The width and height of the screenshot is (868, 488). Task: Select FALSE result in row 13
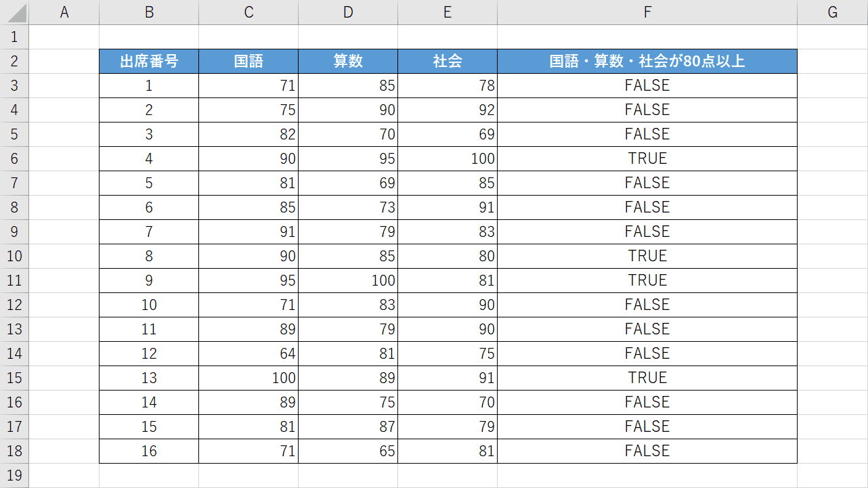pos(647,329)
